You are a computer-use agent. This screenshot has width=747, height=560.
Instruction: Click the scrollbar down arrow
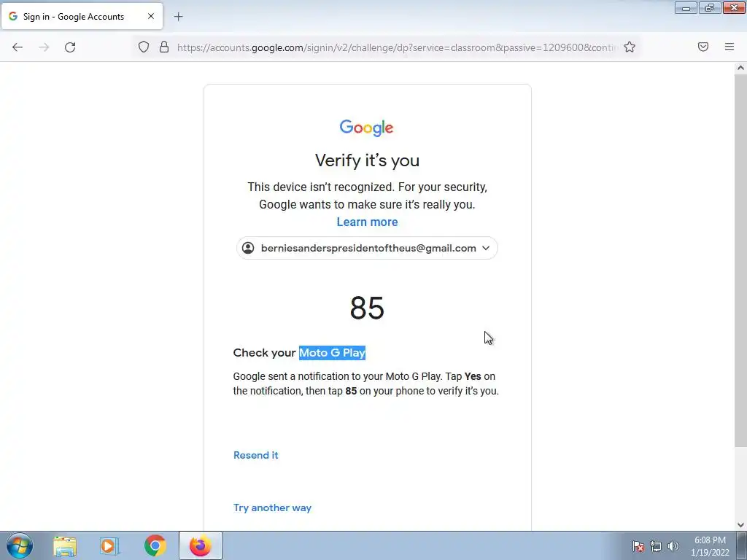(740, 525)
